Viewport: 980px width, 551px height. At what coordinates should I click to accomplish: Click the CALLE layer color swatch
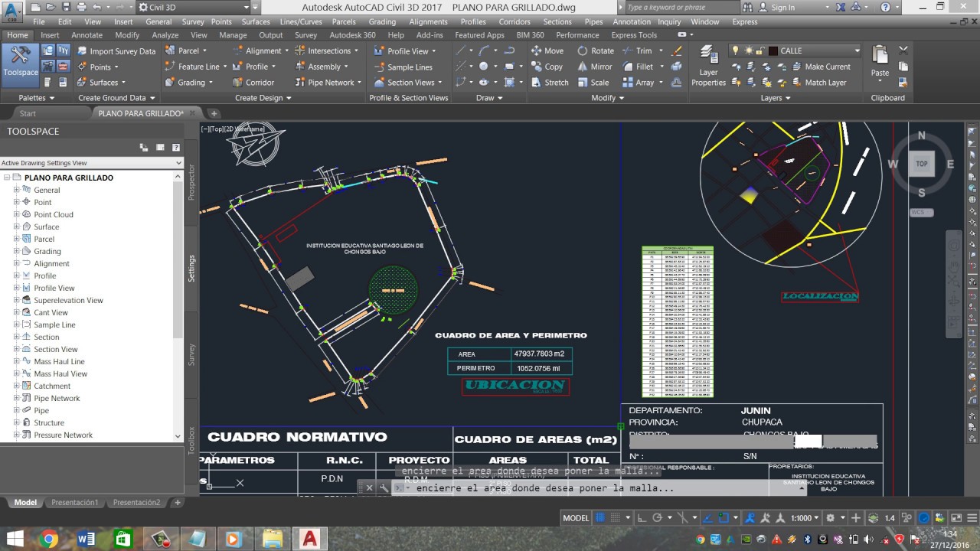[773, 51]
